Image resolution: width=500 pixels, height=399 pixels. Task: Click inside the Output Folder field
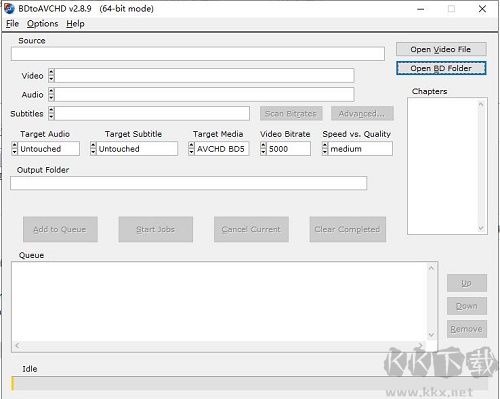(189, 183)
